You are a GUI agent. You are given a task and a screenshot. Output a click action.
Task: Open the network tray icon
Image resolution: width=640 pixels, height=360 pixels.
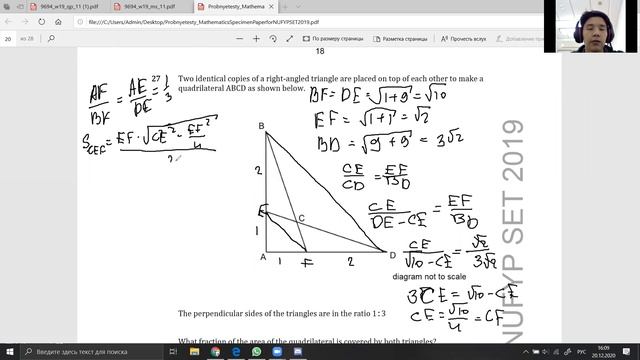point(556,351)
